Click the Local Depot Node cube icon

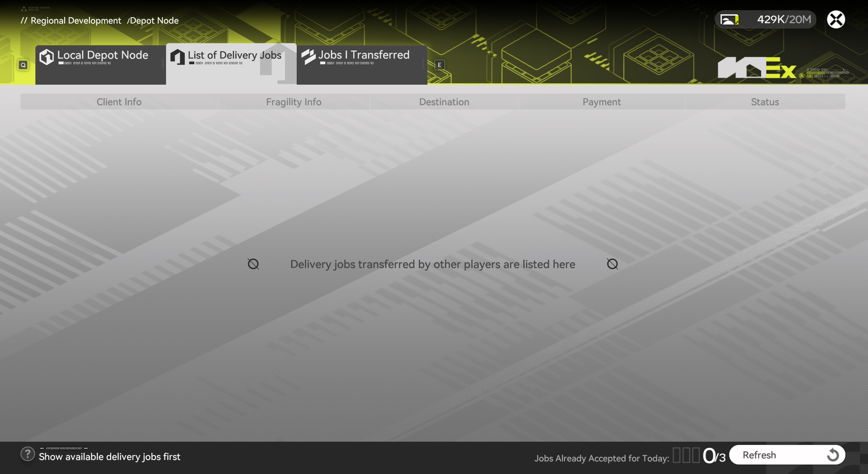coord(47,57)
